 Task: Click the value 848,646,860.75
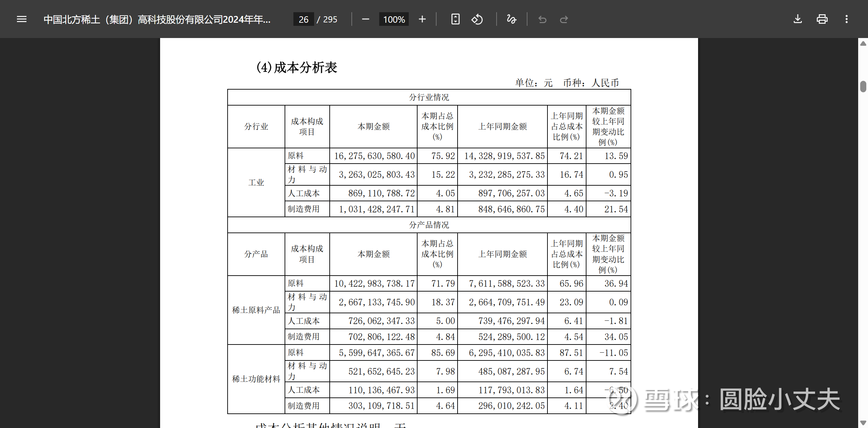[511, 209]
